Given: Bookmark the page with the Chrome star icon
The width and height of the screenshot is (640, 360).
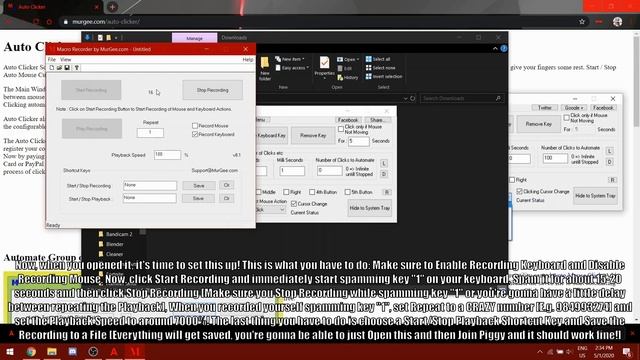Looking at the screenshot, I should click(x=582, y=22).
